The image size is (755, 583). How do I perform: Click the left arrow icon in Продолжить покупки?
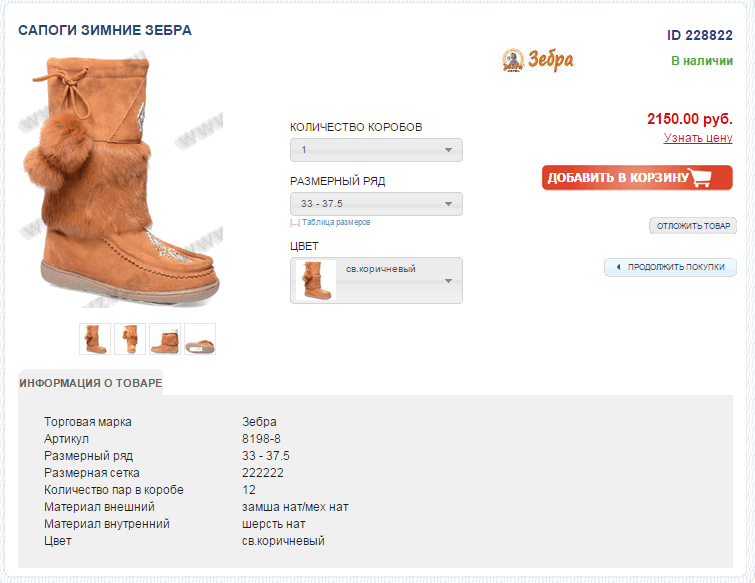click(x=618, y=267)
